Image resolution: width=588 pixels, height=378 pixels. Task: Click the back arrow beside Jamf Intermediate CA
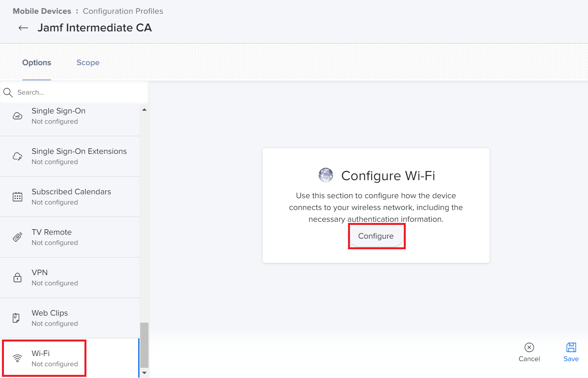click(x=23, y=28)
